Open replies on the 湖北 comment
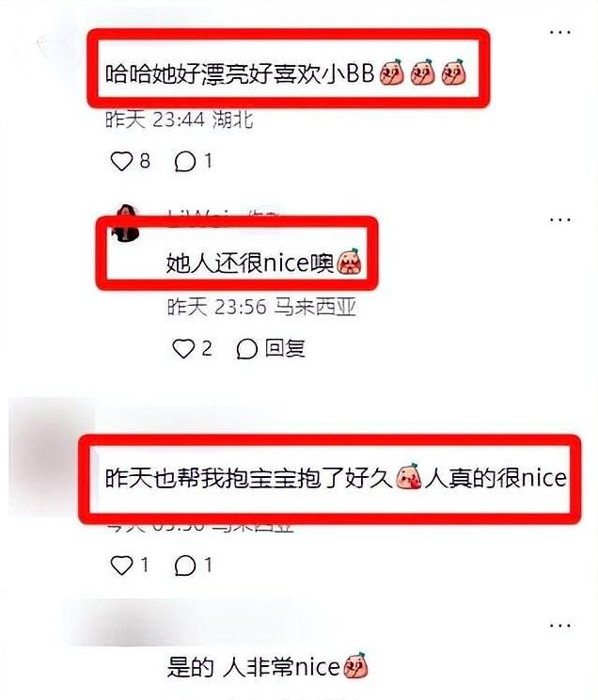The image size is (598, 700). pos(185,162)
